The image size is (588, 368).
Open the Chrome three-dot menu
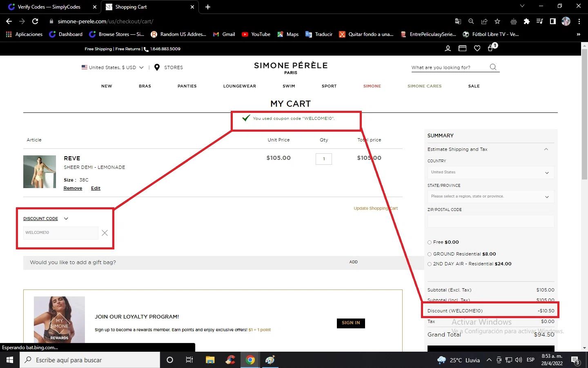point(579,21)
